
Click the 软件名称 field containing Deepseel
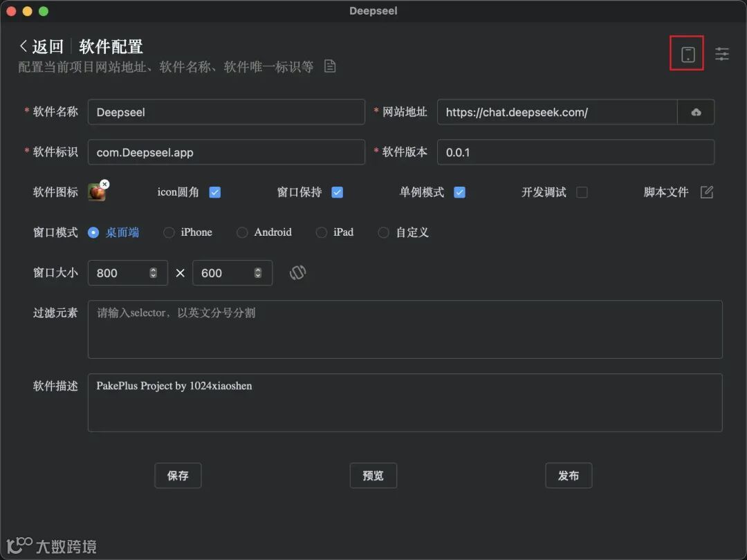tap(226, 112)
